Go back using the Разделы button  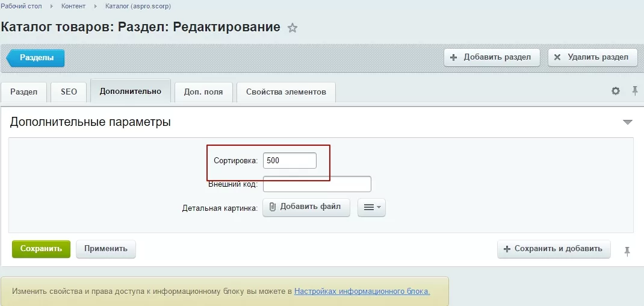click(36, 58)
